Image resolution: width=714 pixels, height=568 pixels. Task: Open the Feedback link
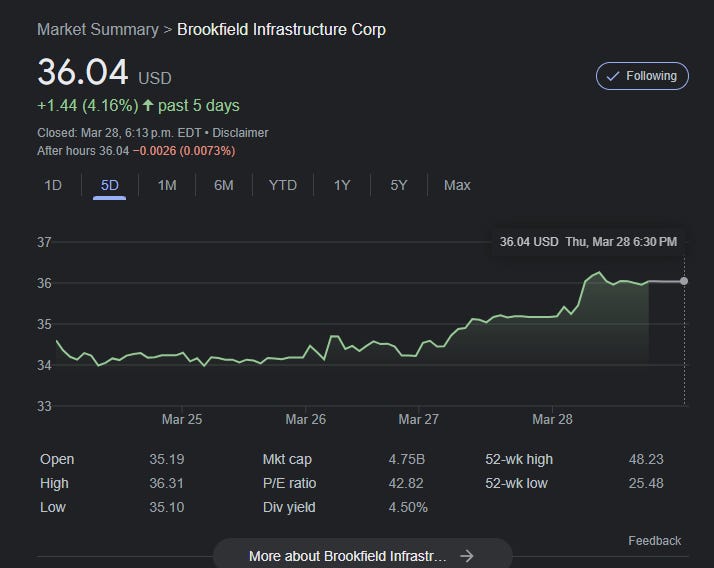654,541
